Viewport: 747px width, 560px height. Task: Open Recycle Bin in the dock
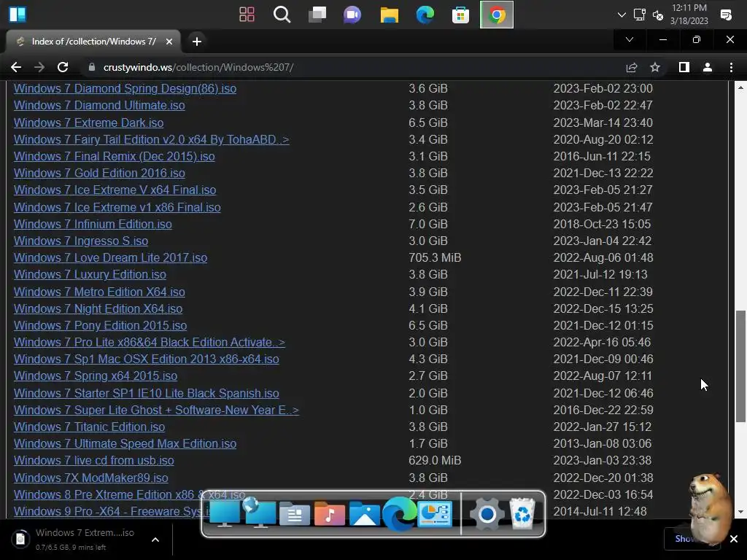(x=522, y=514)
